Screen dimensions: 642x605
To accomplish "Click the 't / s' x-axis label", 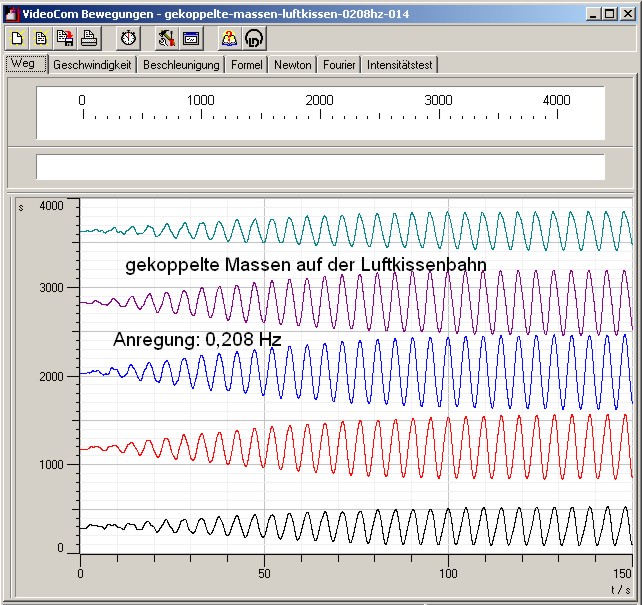I will click(x=621, y=589).
